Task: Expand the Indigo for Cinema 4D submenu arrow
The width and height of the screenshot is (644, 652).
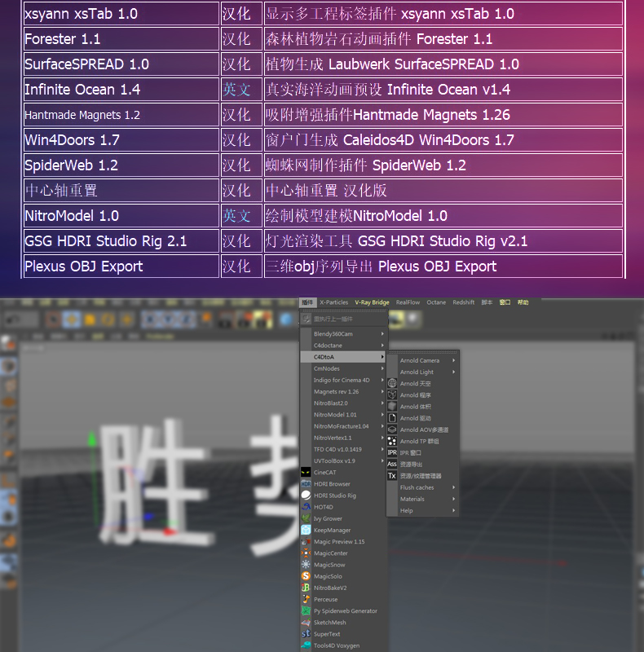Action: 382,380
